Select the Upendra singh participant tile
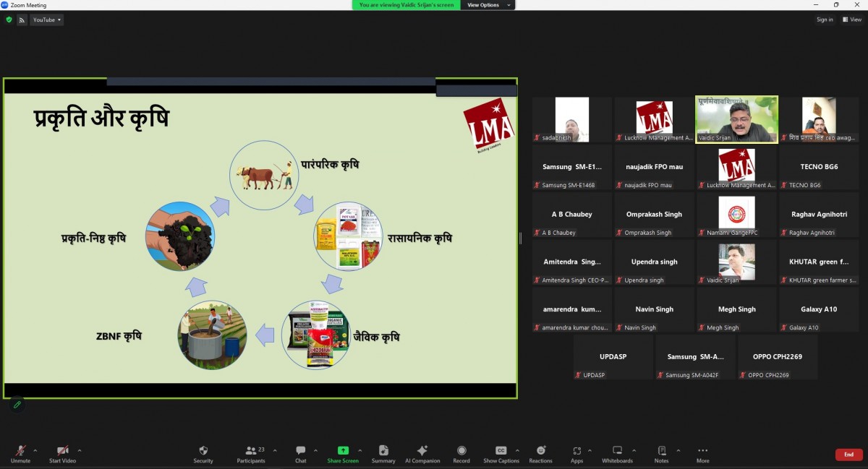This screenshot has height=469, width=868. click(x=655, y=262)
